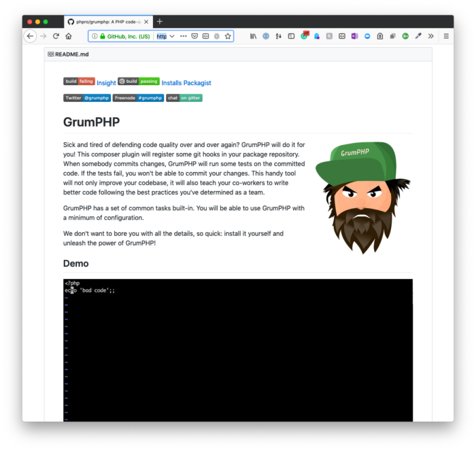The image size is (476, 451).
Task: Select the eyedropper color picker extension
Action: click(x=418, y=36)
